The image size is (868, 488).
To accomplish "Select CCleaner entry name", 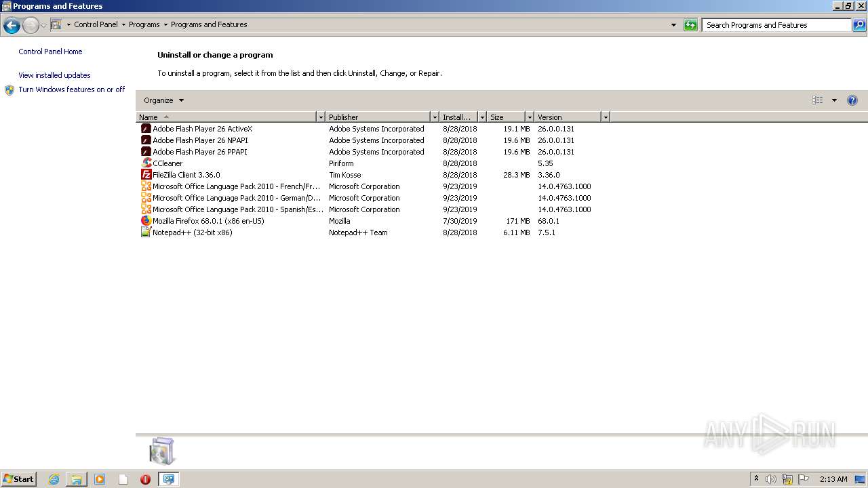I will click(167, 163).
